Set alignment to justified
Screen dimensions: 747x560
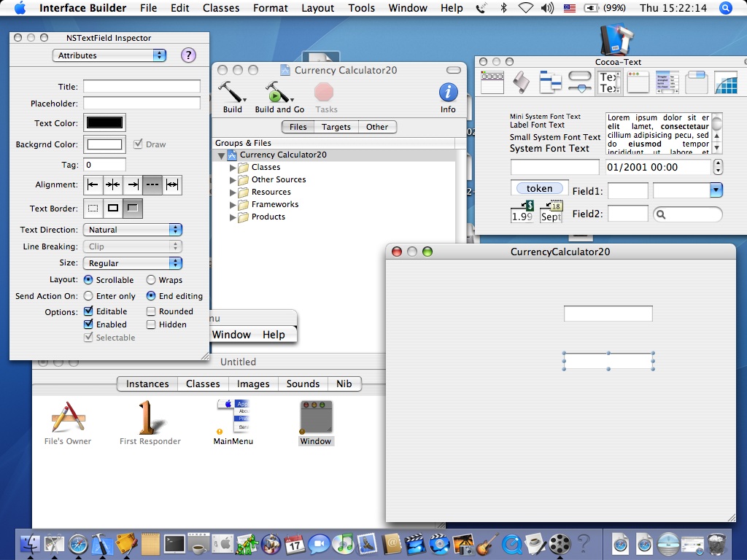pos(172,184)
